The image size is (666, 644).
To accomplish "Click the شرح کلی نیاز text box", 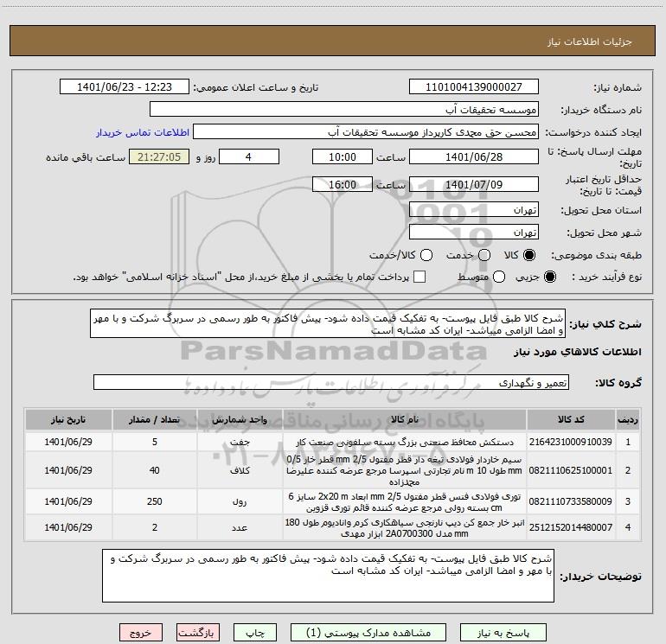I will click(328, 323).
